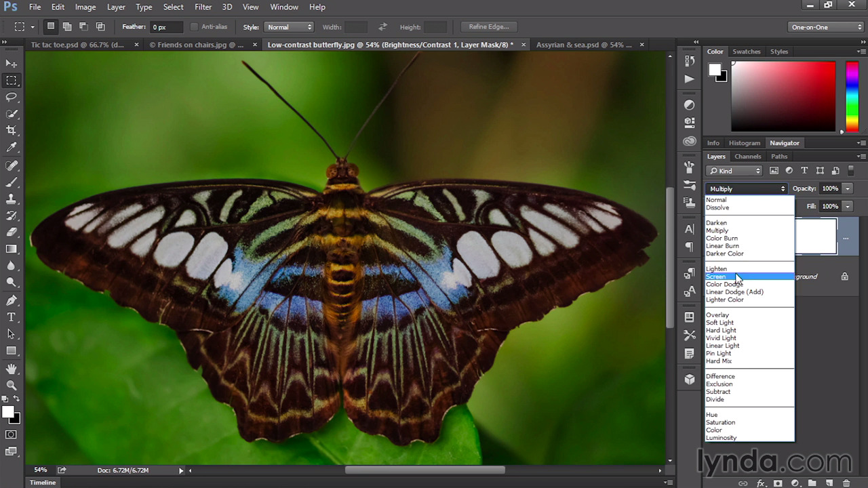
Task: Choose Luminosity blend mode
Action: pyautogui.click(x=721, y=438)
